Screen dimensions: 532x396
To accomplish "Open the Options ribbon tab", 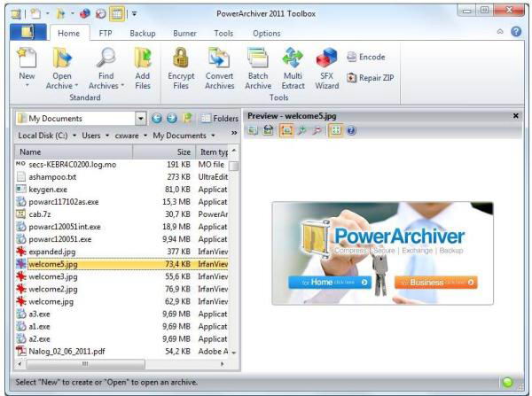I will coord(267,34).
